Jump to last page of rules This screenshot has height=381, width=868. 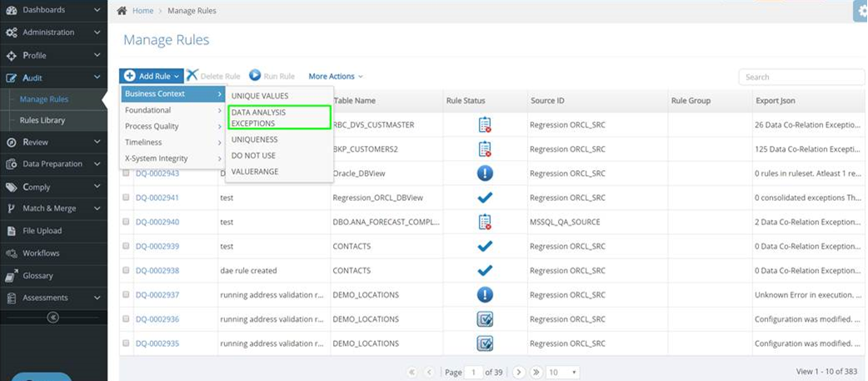[535, 372]
